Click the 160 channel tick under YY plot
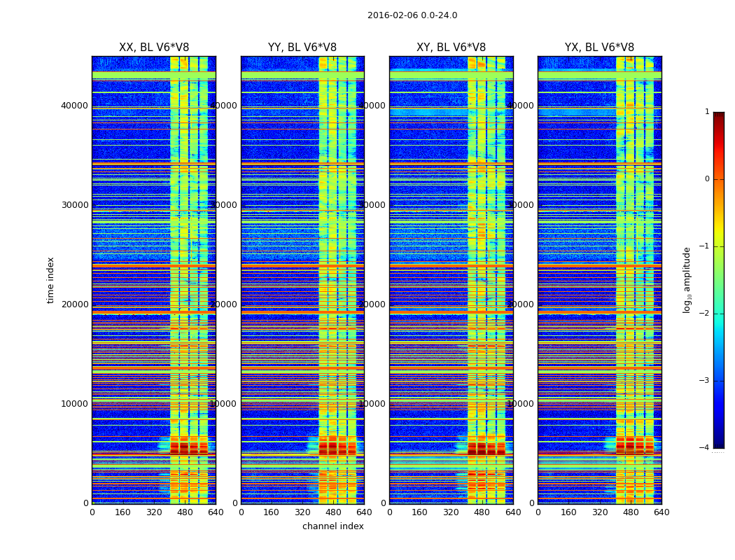Screen dimensions: 735x560 272,512
